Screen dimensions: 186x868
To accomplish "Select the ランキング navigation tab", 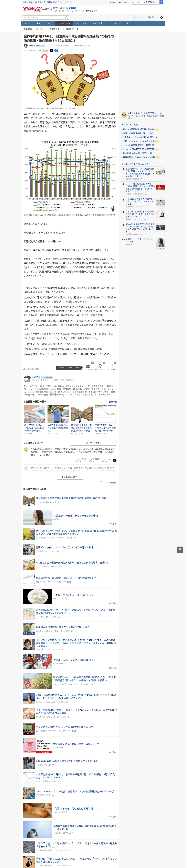I will click(x=115, y=24).
